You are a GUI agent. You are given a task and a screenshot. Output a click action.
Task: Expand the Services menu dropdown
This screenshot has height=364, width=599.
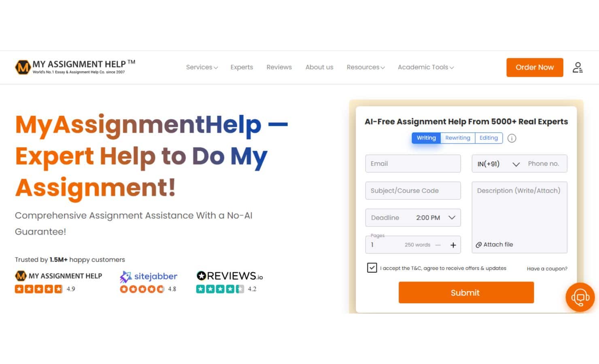(x=202, y=67)
